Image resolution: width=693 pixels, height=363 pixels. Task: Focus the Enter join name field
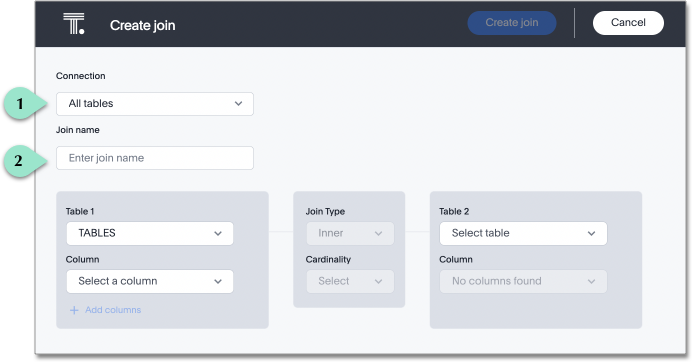click(x=155, y=158)
